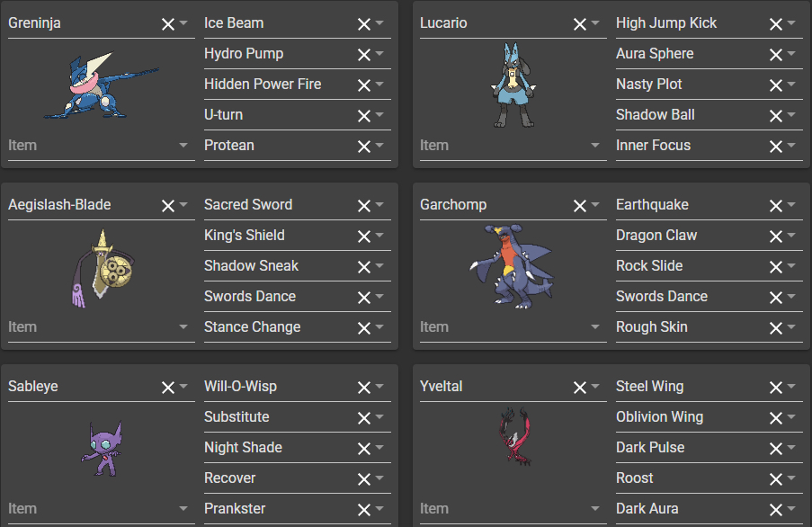Open the Ice Beam move dropdown arrow

(380, 23)
